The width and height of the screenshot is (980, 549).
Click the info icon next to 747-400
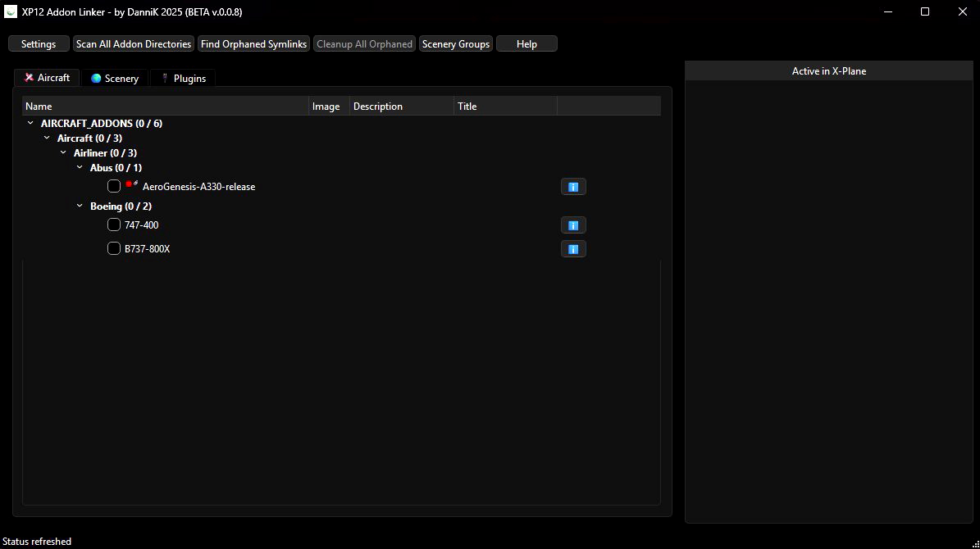coord(573,225)
